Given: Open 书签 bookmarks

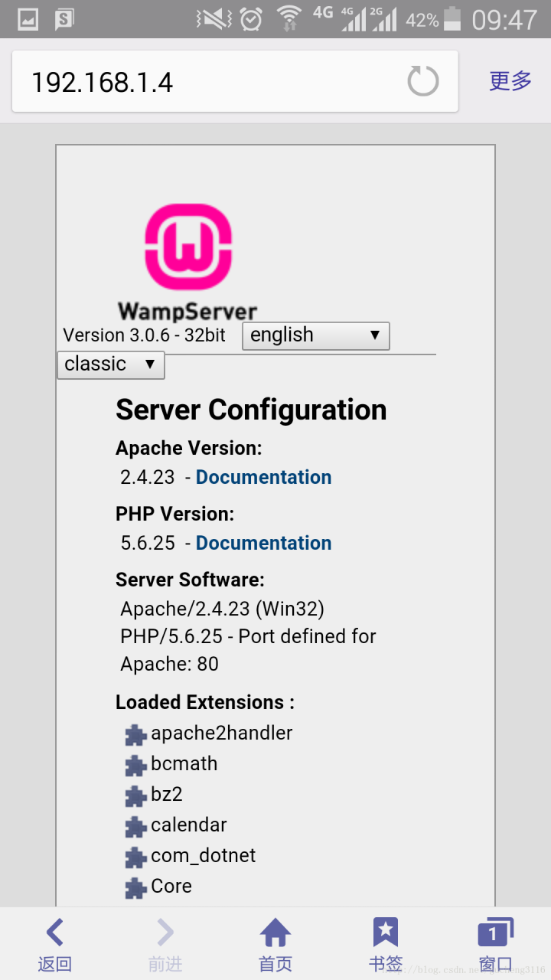Looking at the screenshot, I should pyautogui.click(x=386, y=945).
